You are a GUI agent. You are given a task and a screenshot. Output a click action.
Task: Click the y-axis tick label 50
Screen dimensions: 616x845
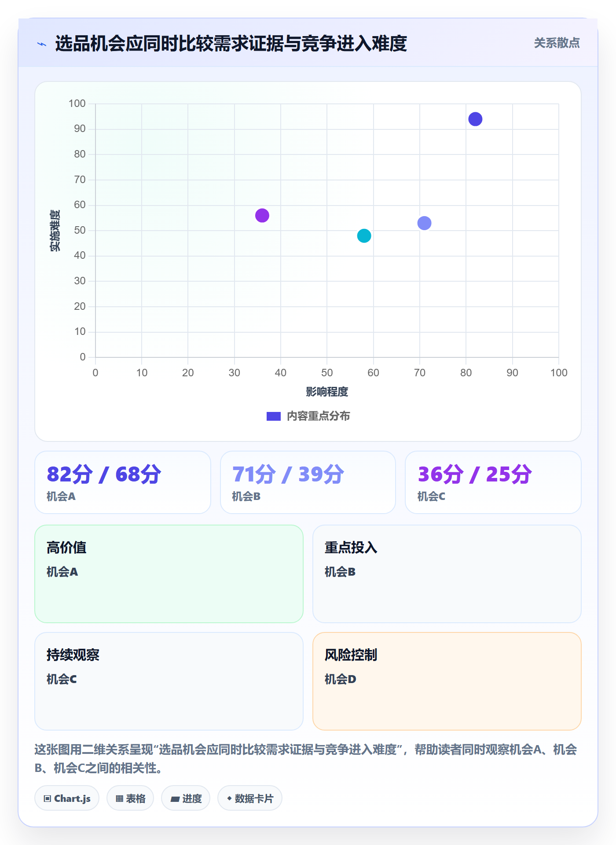80,230
